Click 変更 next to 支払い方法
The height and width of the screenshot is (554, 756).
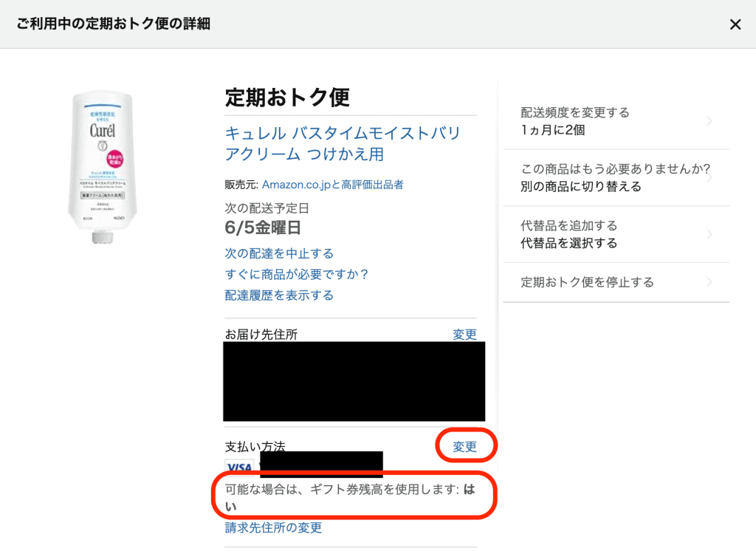click(x=464, y=446)
